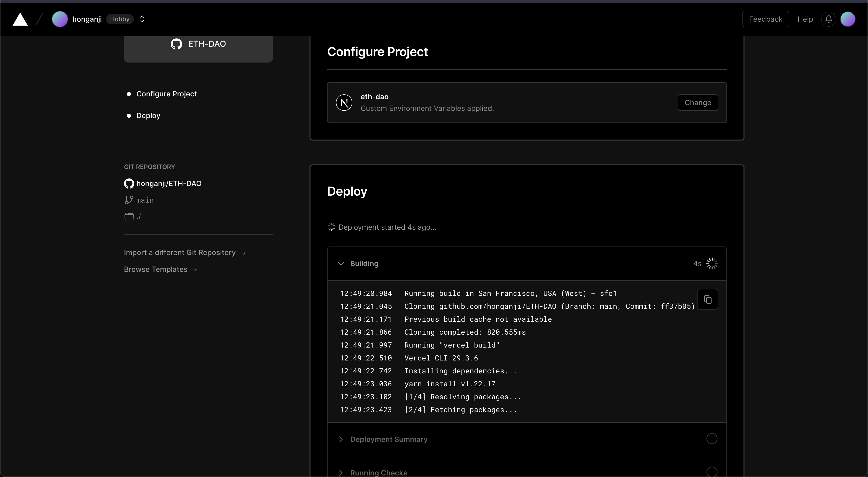The image size is (868, 477).
Task: Open Browse Templates link
Action: pos(160,269)
